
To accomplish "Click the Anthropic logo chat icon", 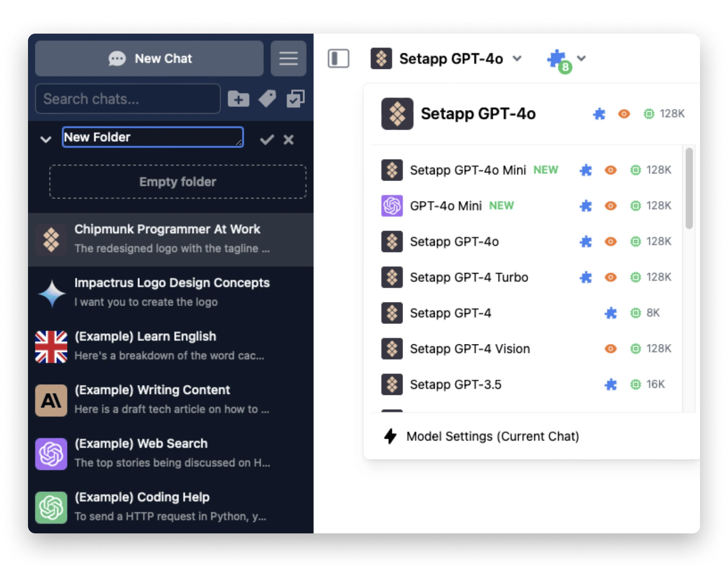I will click(51, 400).
